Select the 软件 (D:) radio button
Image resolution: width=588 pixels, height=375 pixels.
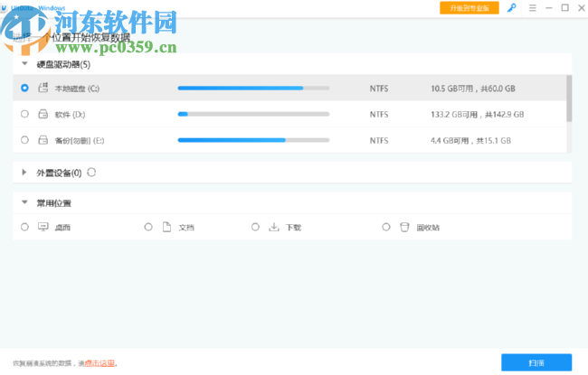pos(24,114)
